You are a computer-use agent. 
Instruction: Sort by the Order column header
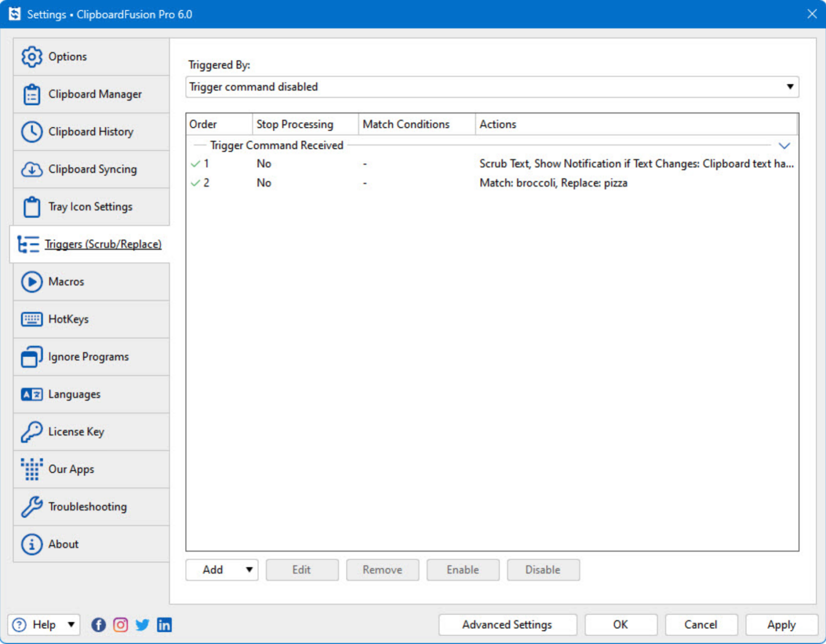[219, 124]
